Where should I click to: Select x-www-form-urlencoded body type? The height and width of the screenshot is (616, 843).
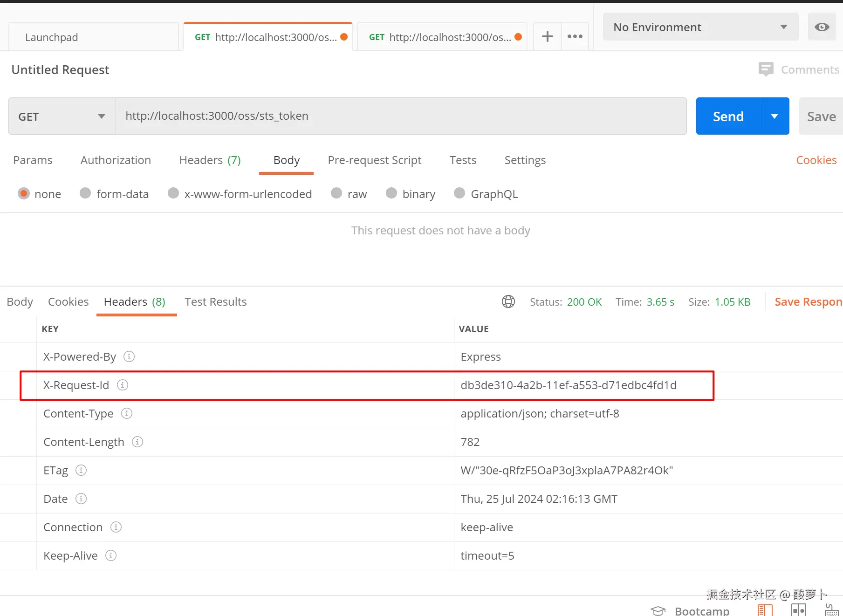pos(173,193)
